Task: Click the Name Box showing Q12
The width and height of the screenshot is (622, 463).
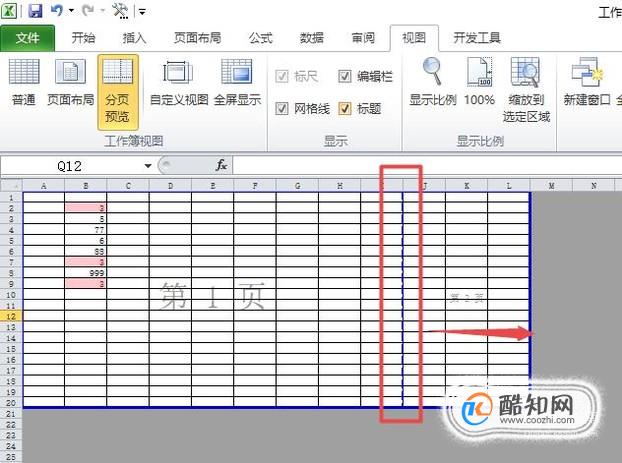Action: (70, 166)
